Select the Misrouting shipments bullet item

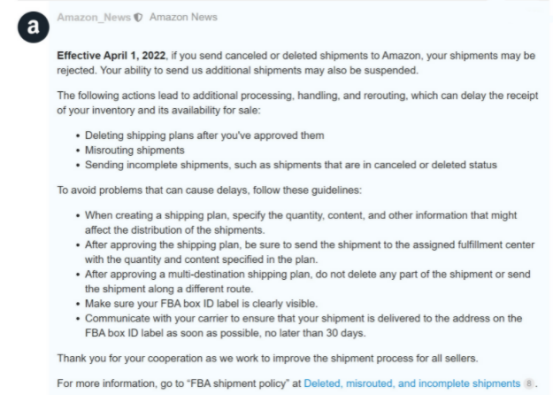click(x=135, y=150)
